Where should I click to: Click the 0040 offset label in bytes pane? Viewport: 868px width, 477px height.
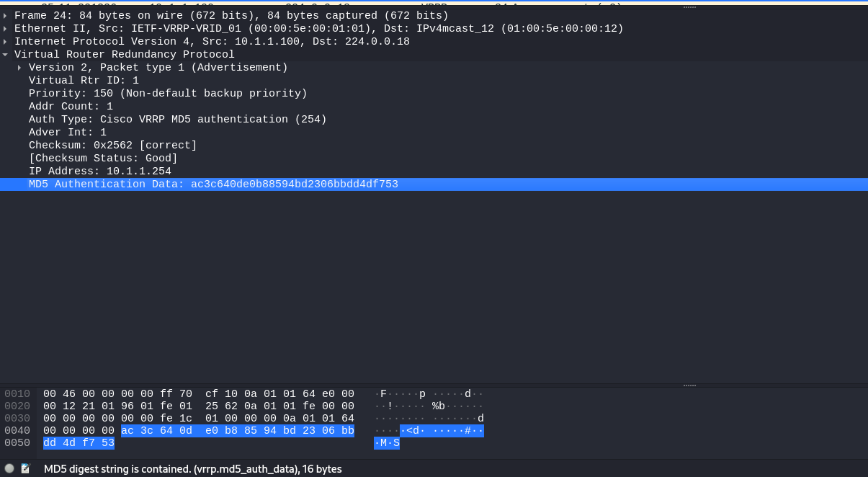(x=17, y=430)
